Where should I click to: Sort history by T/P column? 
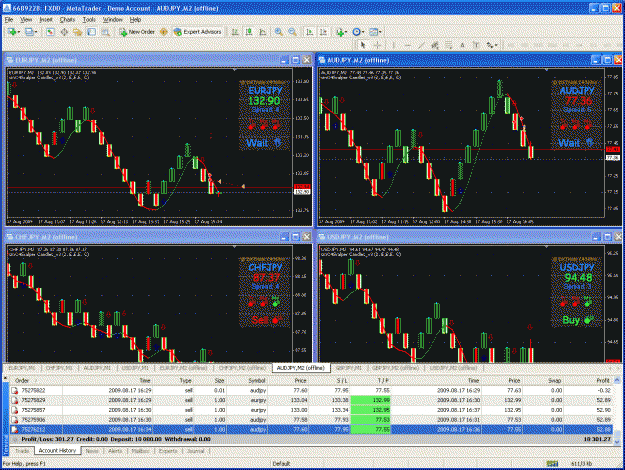click(370, 381)
